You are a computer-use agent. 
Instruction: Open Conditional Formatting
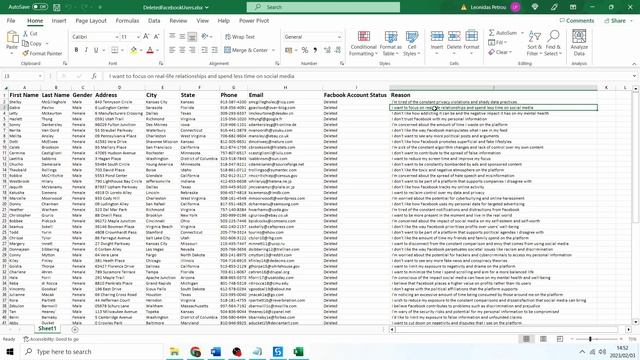363,43
